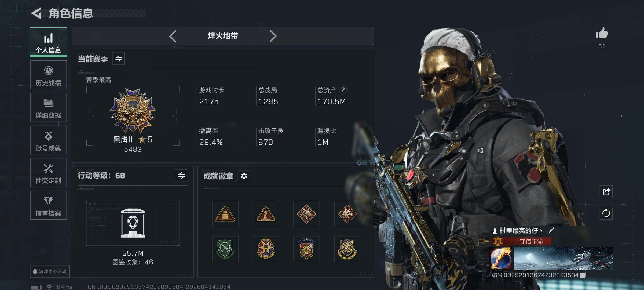Open the 成就徽章 gear settings
Image resolution: width=644 pixels, height=290 pixels.
(x=244, y=176)
